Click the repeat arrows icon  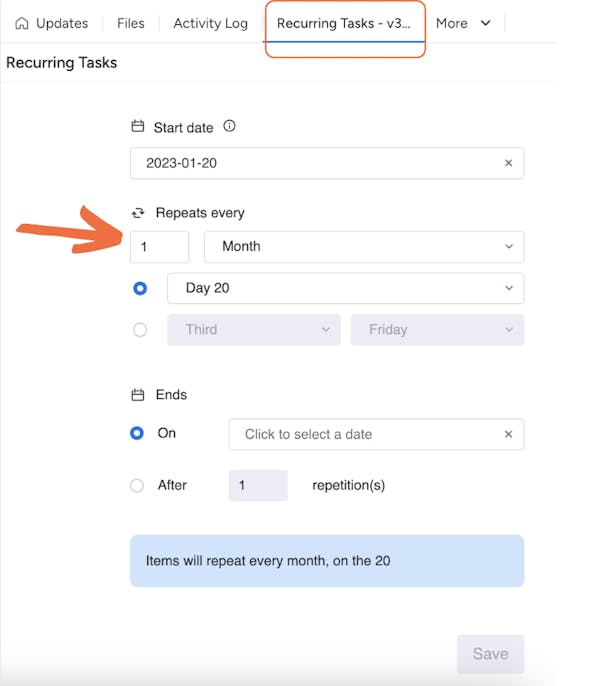pos(138,213)
